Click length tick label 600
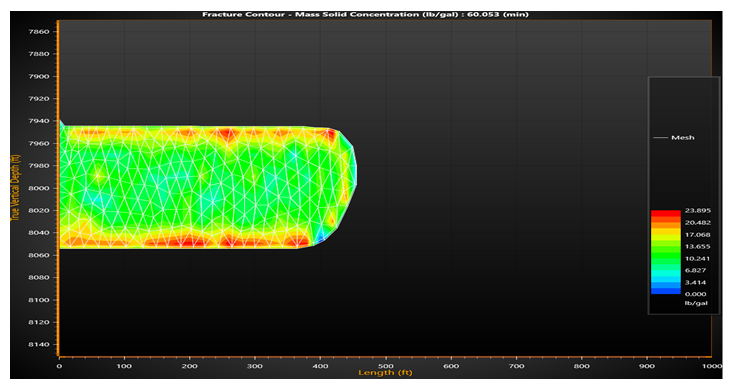 (451, 366)
